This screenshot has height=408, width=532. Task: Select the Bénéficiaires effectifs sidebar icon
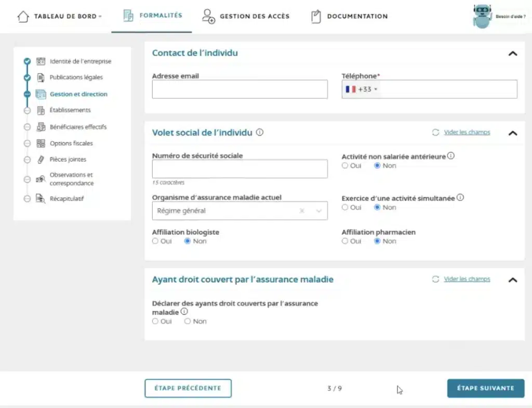[42, 127]
